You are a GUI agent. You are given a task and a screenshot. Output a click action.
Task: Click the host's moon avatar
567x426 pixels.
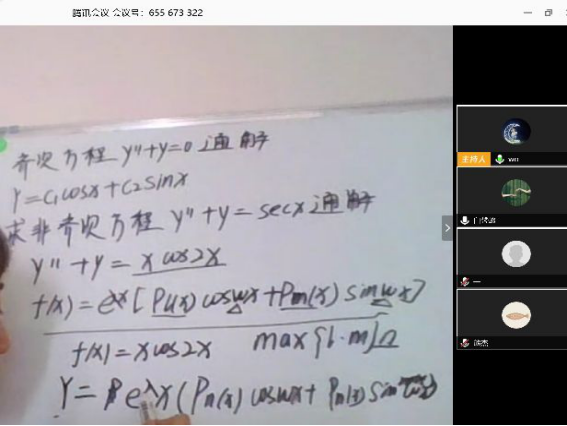coord(516,131)
